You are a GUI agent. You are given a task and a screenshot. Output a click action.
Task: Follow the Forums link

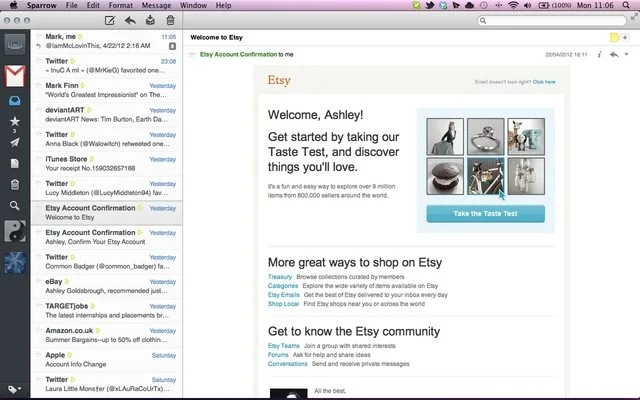pos(278,355)
